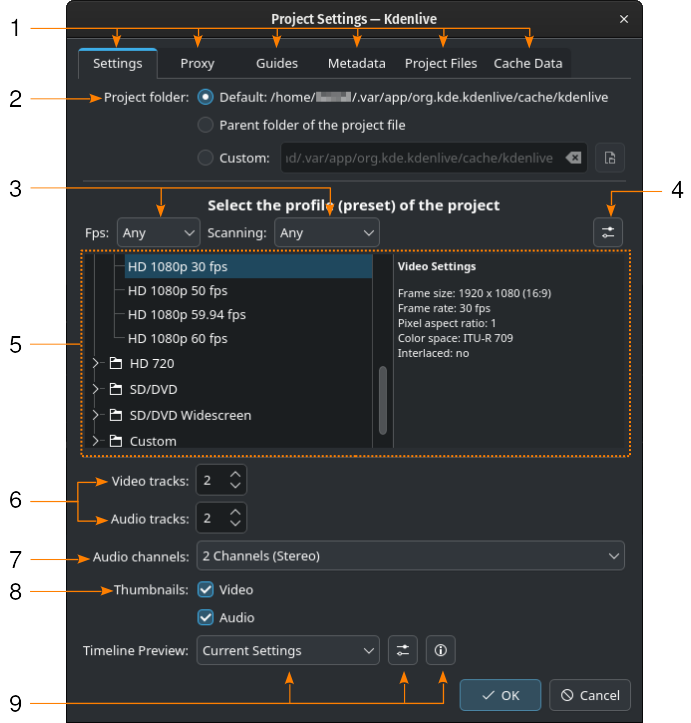
Task: Choose the HD 1080p 59.94 fps profile
Action: pos(248,314)
